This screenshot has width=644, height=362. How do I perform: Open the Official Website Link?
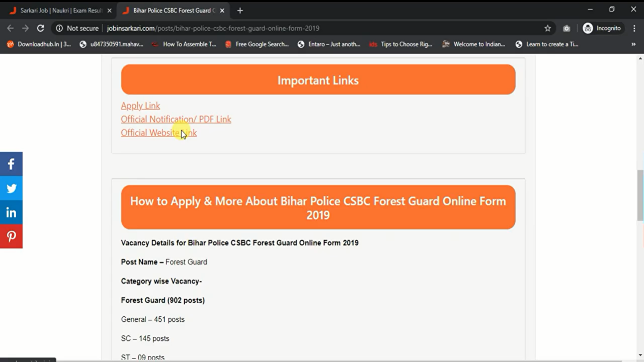click(158, 133)
